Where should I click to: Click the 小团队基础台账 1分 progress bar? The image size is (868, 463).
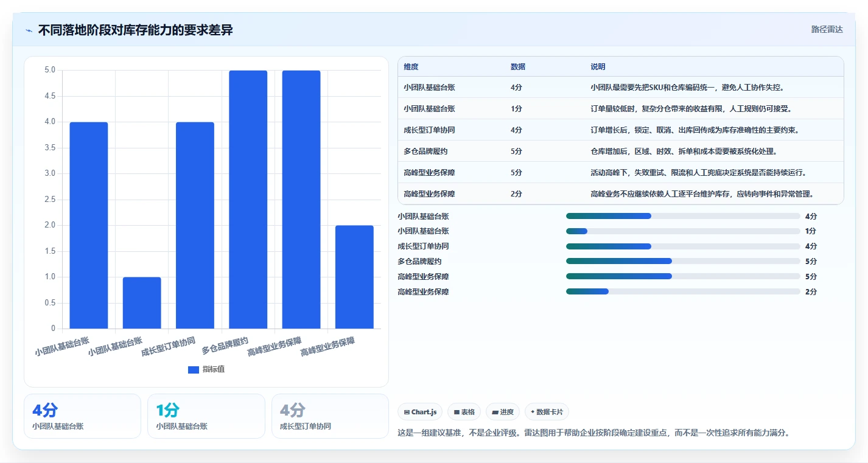pos(683,231)
